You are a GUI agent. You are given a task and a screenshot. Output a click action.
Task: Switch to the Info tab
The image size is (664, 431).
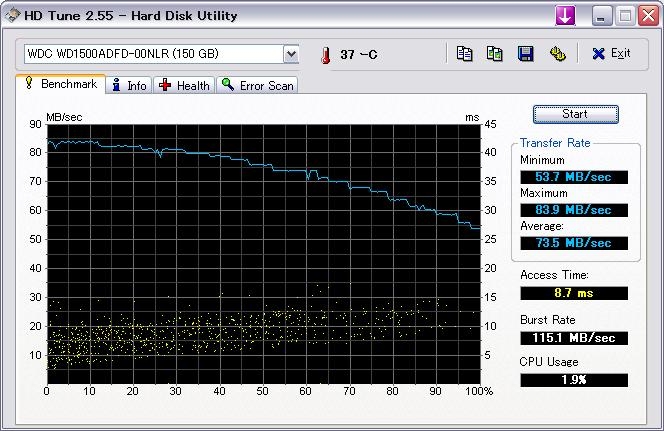coord(130,86)
